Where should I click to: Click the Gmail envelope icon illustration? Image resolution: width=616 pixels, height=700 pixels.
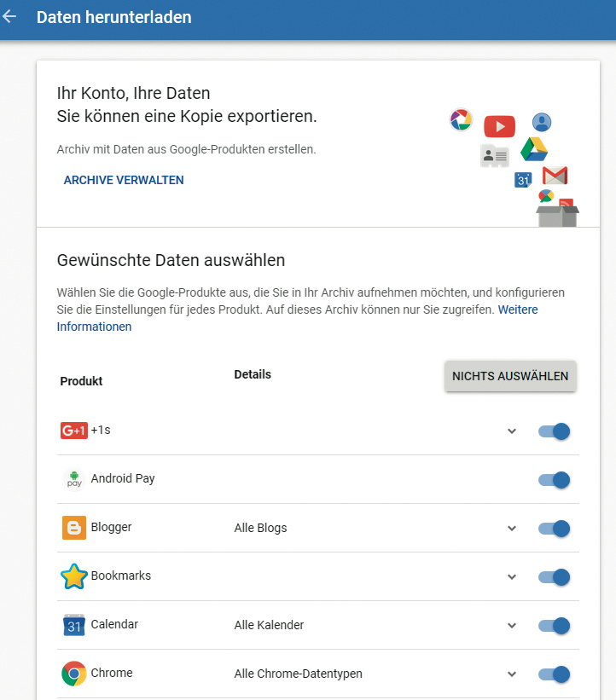pos(555,176)
